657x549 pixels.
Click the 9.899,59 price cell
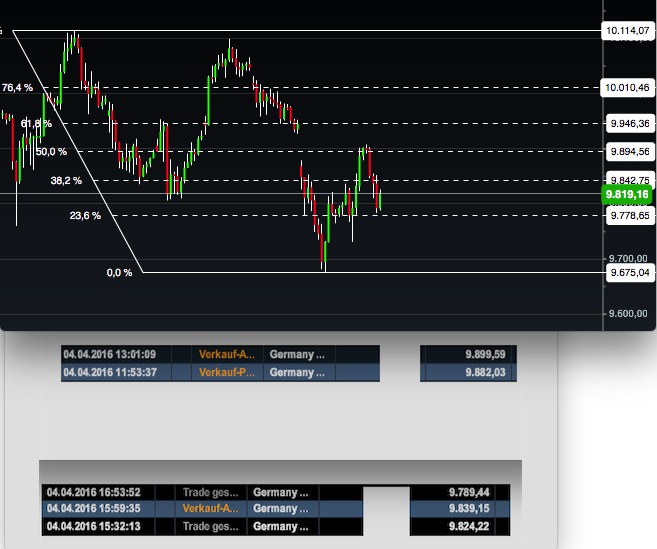(x=468, y=355)
